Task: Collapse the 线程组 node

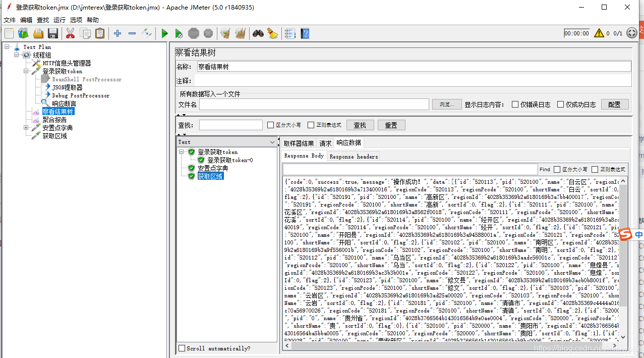Action: pos(17,55)
